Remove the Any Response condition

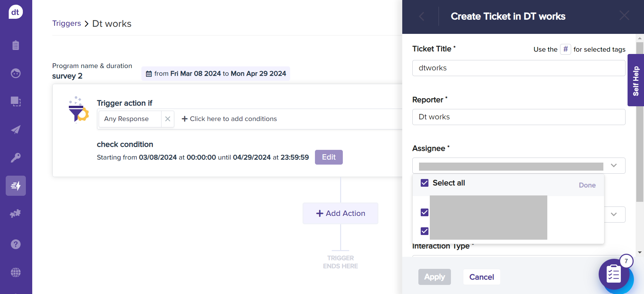(x=168, y=119)
